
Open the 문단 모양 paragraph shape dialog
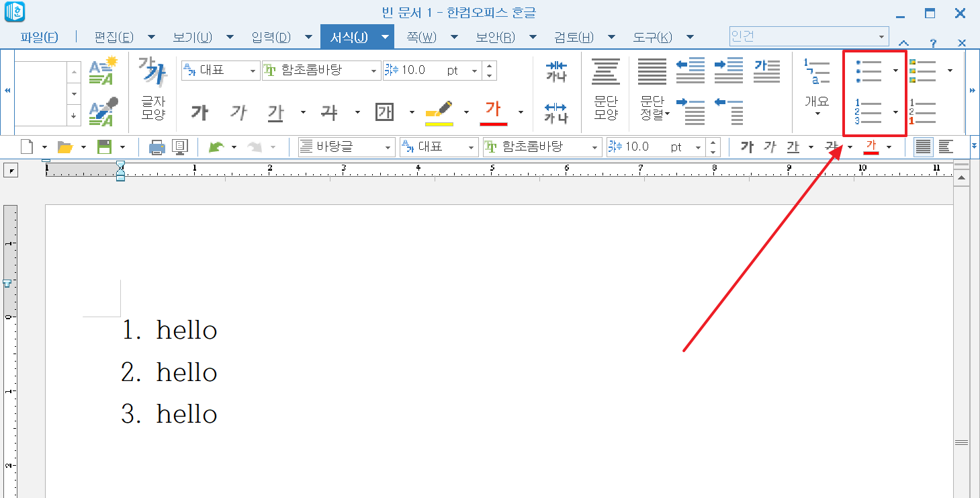[x=606, y=89]
